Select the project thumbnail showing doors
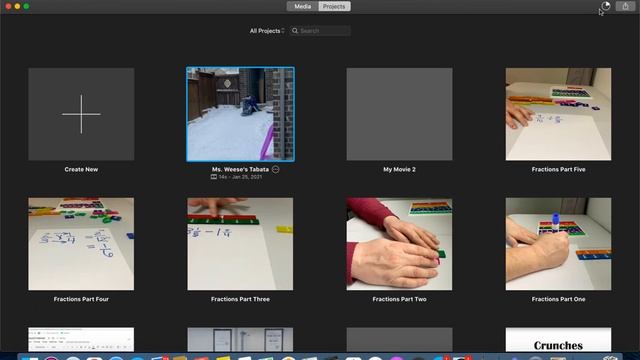 (x=240, y=340)
